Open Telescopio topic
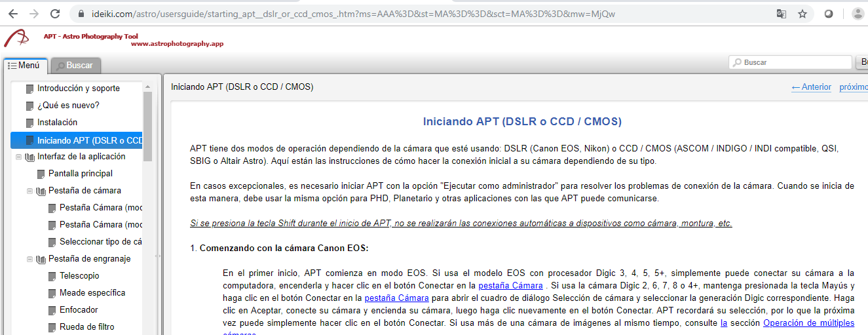 pos(79,276)
